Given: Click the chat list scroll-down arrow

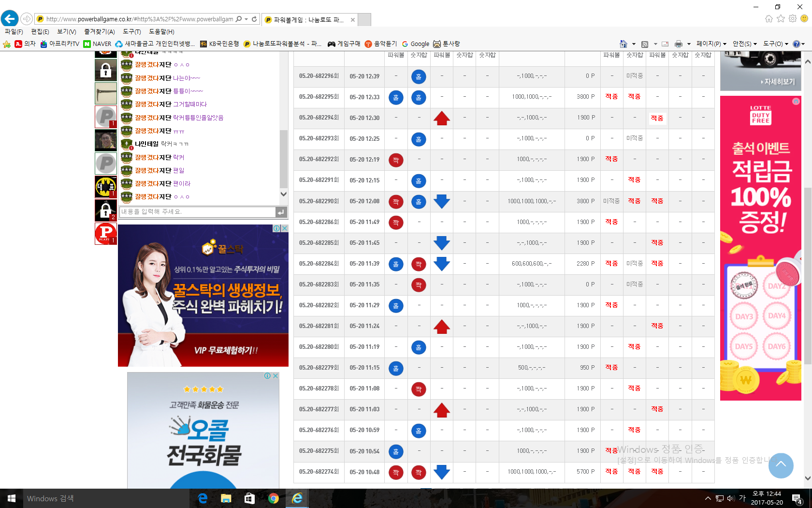Looking at the screenshot, I should (x=284, y=194).
